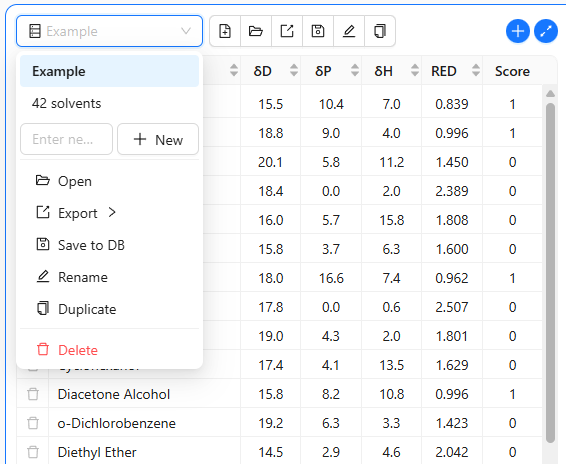Click the new file toolbar icon

point(225,31)
